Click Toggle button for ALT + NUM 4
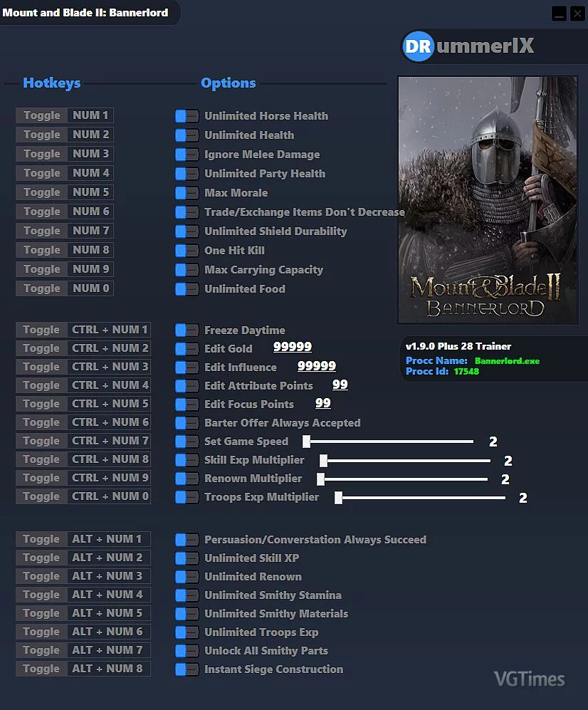Viewport: 588px width, 710px height. pos(42,595)
